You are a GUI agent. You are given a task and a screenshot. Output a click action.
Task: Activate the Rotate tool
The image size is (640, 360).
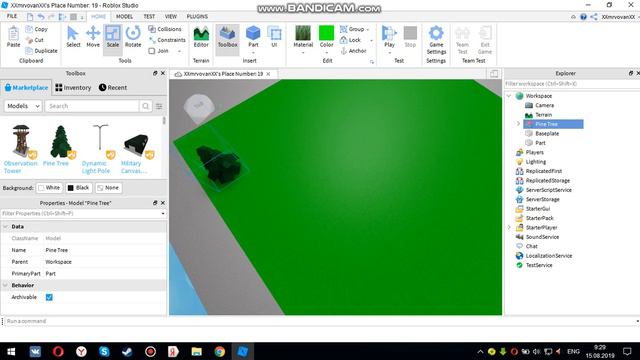tap(133, 36)
